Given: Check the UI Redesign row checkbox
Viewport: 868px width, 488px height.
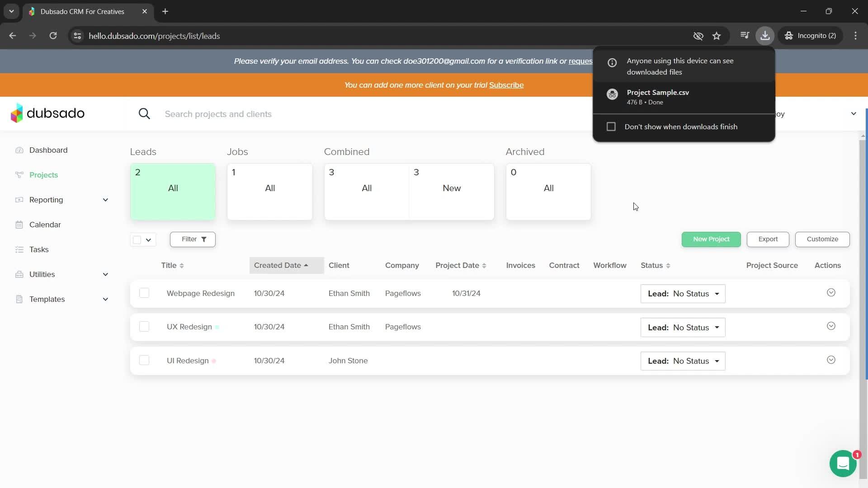Looking at the screenshot, I should point(144,360).
